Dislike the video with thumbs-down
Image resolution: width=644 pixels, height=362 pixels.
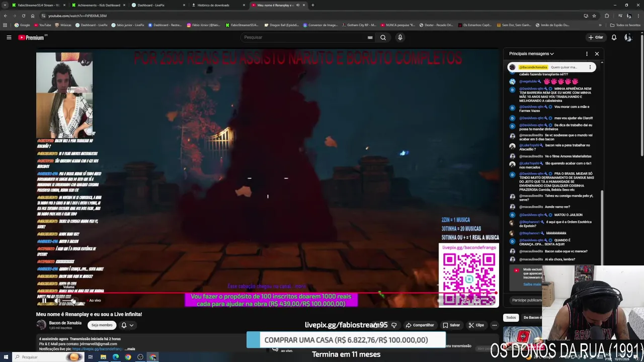click(x=394, y=325)
